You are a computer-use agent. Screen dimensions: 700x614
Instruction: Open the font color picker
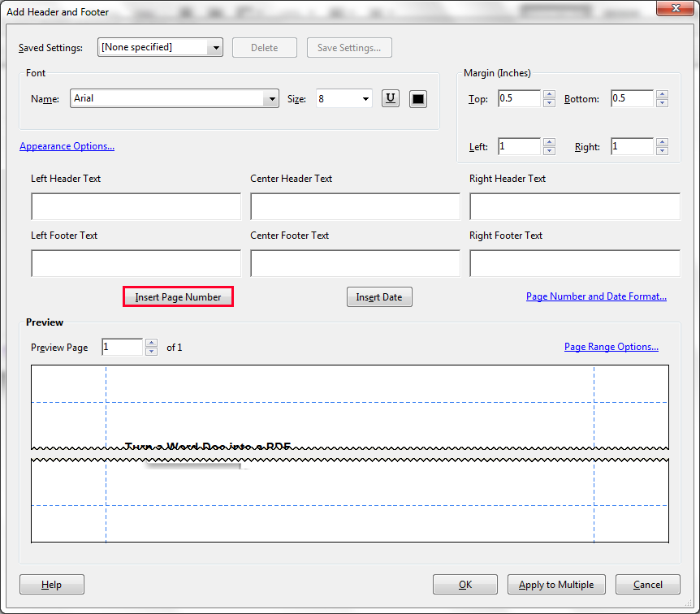click(417, 98)
